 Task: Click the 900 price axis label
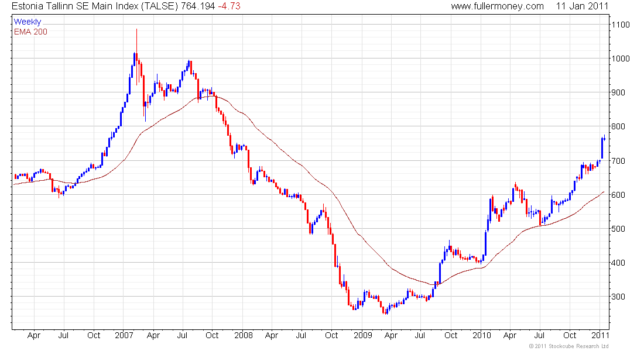[618, 93]
